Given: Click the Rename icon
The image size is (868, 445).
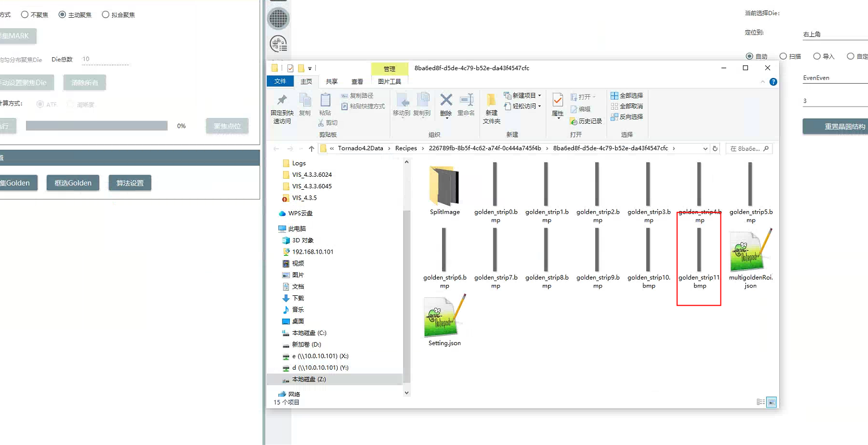Looking at the screenshot, I should (466, 100).
